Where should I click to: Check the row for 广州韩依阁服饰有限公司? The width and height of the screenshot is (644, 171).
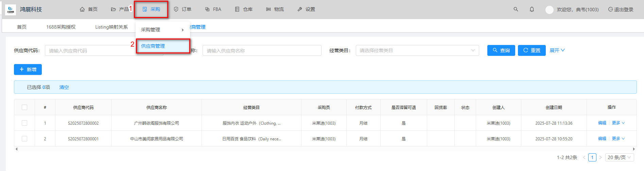[24, 123]
